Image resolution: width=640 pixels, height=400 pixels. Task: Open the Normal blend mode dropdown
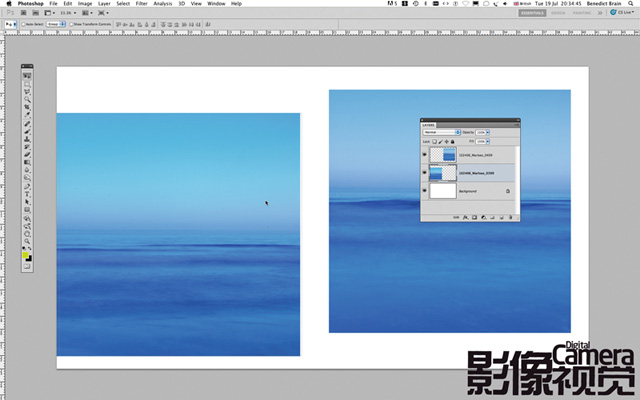(x=442, y=132)
